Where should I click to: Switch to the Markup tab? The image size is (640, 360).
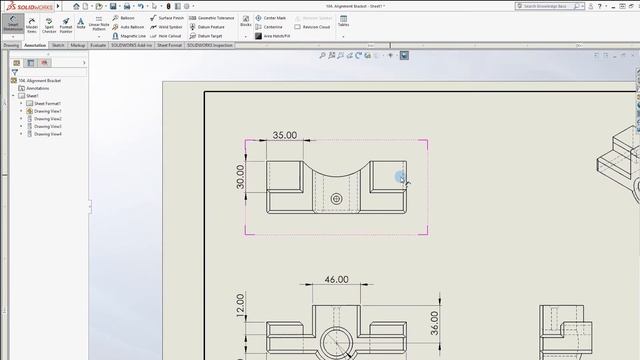point(78,45)
